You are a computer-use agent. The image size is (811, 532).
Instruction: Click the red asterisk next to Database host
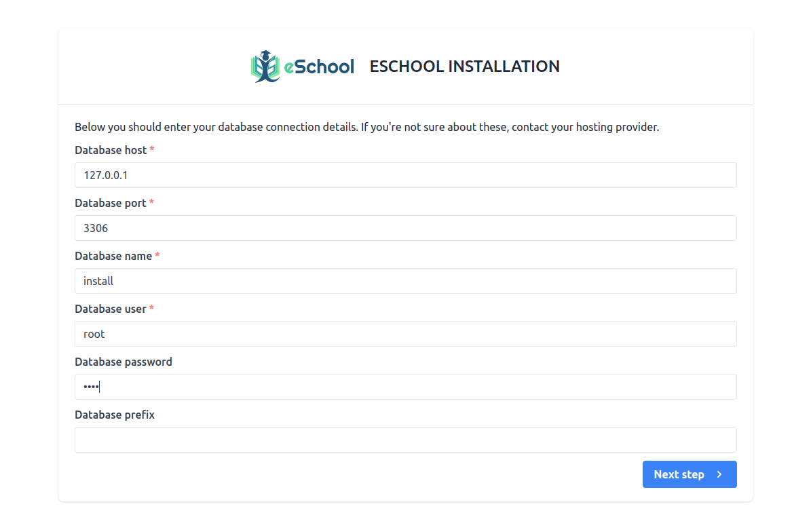click(153, 150)
